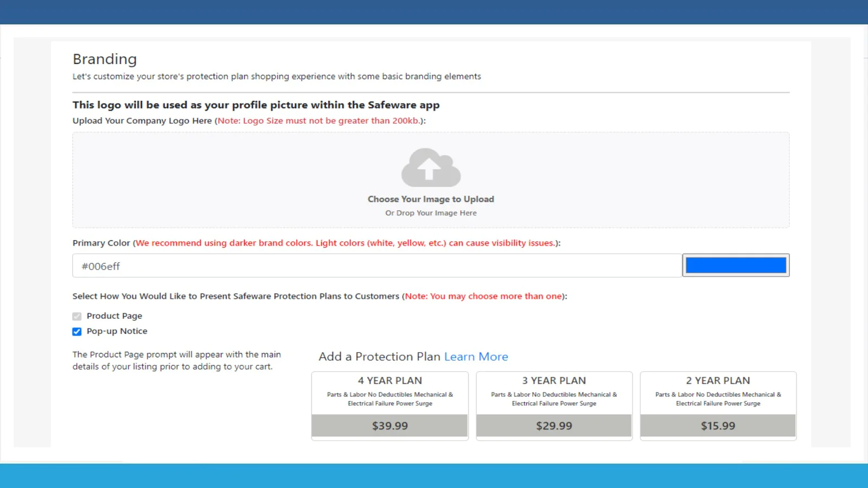The width and height of the screenshot is (868, 488).
Task: Click Choose Your Image to Upload
Action: tap(430, 199)
